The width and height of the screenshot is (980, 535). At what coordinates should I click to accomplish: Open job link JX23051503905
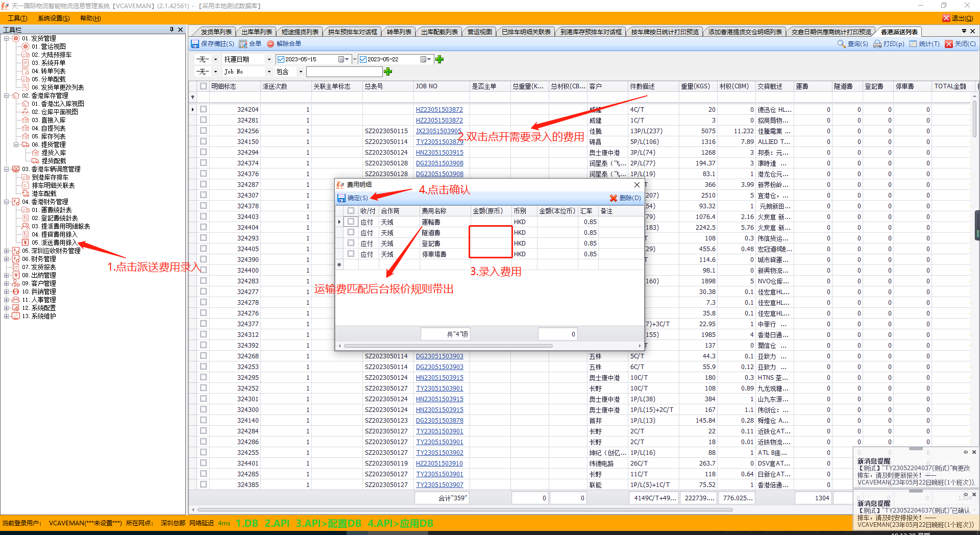click(438, 131)
